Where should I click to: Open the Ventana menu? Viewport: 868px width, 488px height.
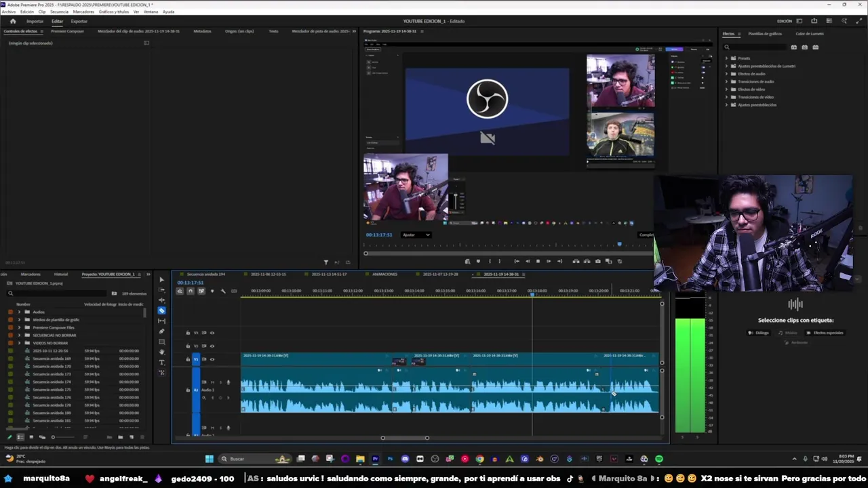click(x=151, y=12)
